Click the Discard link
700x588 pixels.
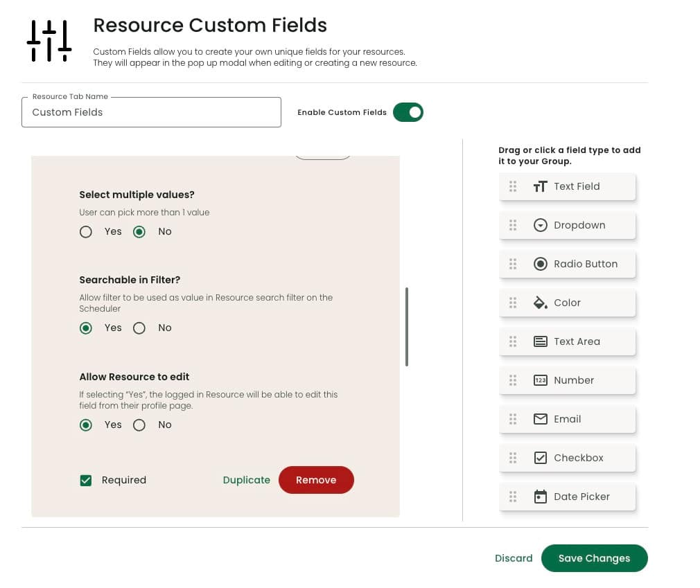[x=514, y=558]
